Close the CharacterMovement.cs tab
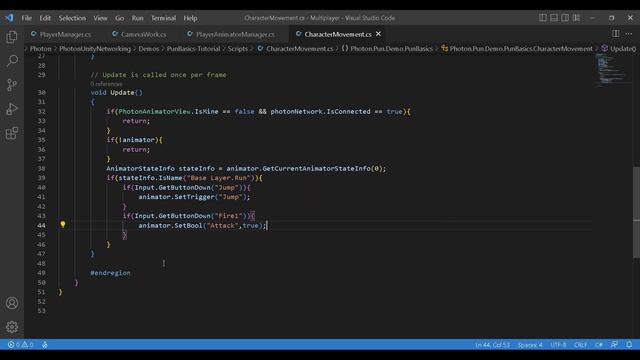The height and width of the screenshot is (360, 640). point(378,34)
